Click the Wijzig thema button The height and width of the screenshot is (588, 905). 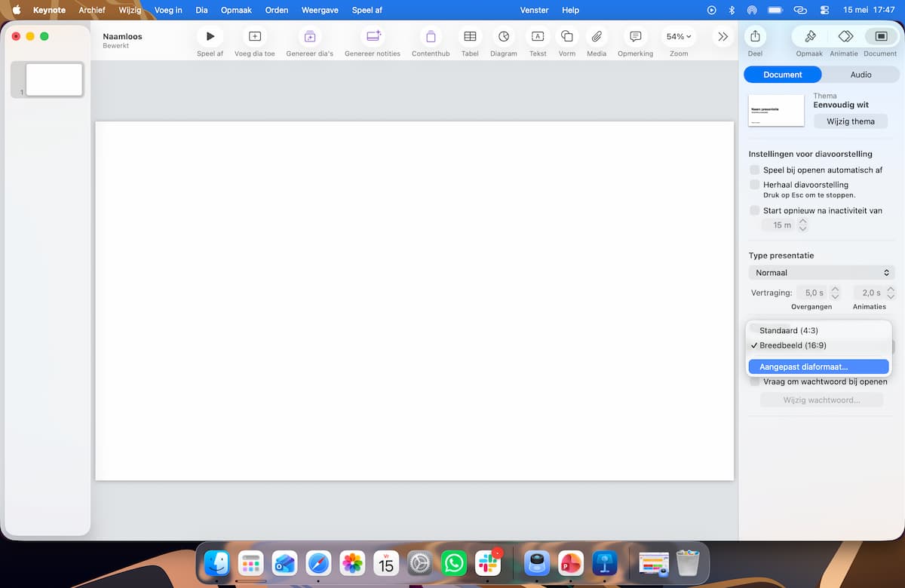pyautogui.click(x=851, y=121)
